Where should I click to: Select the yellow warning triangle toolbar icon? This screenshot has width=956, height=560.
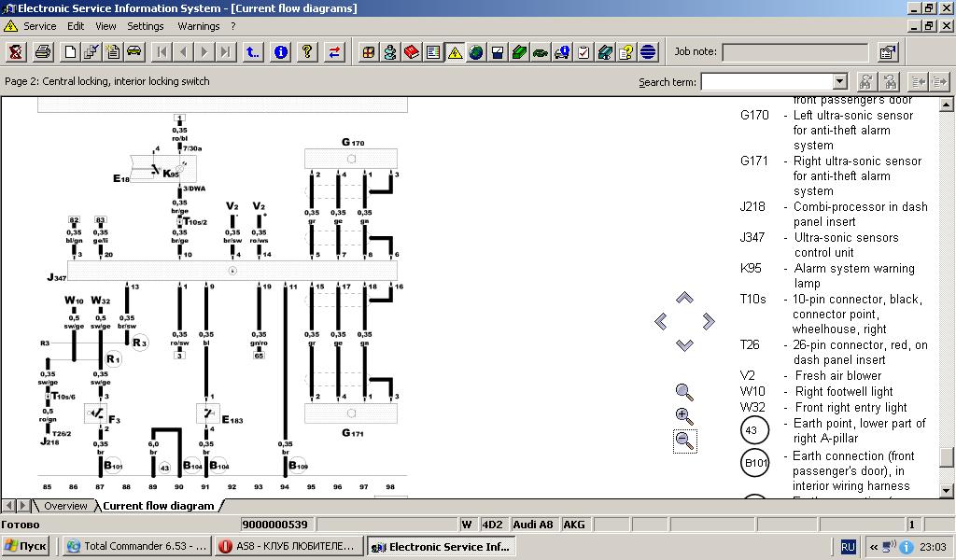pos(455,52)
